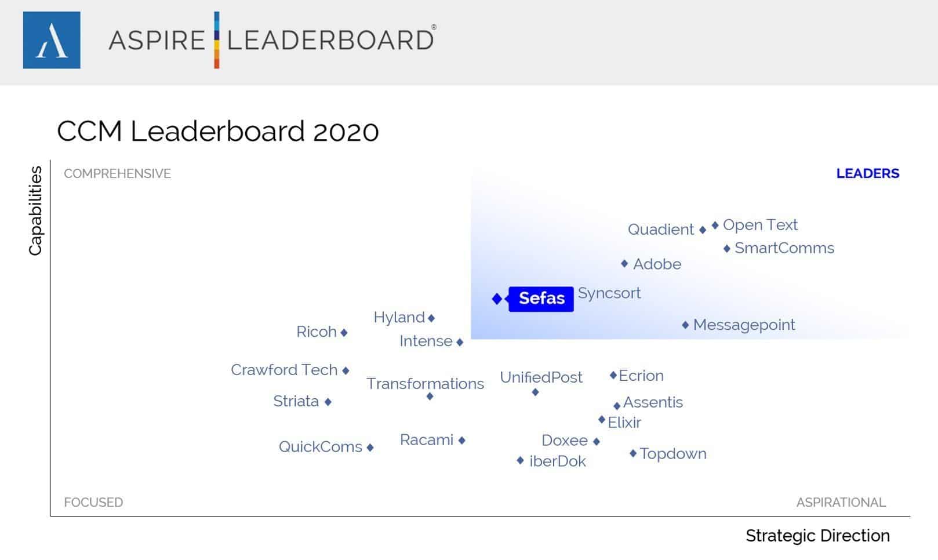
Task: Select the SmartComms diamond marker
Action: 727,249
